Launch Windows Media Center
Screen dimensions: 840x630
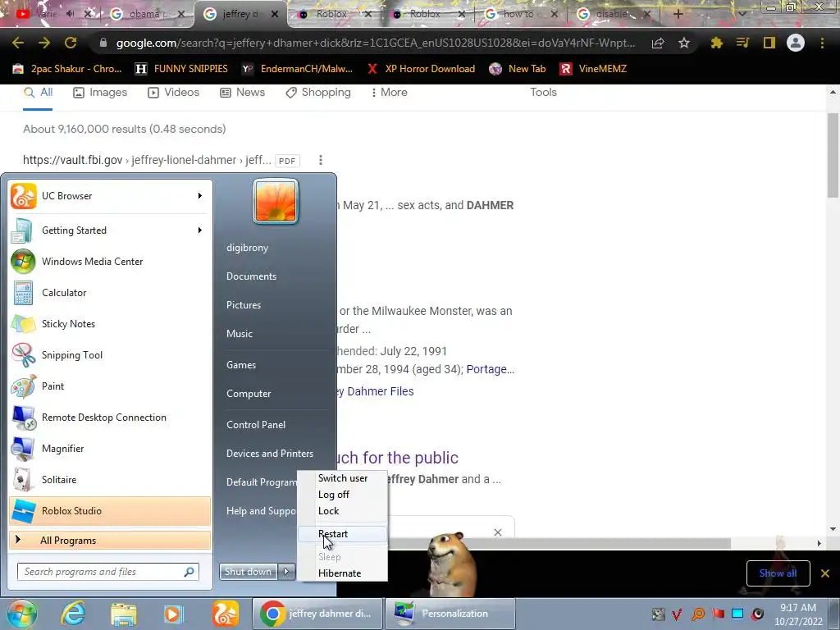pyautogui.click(x=109, y=262)
